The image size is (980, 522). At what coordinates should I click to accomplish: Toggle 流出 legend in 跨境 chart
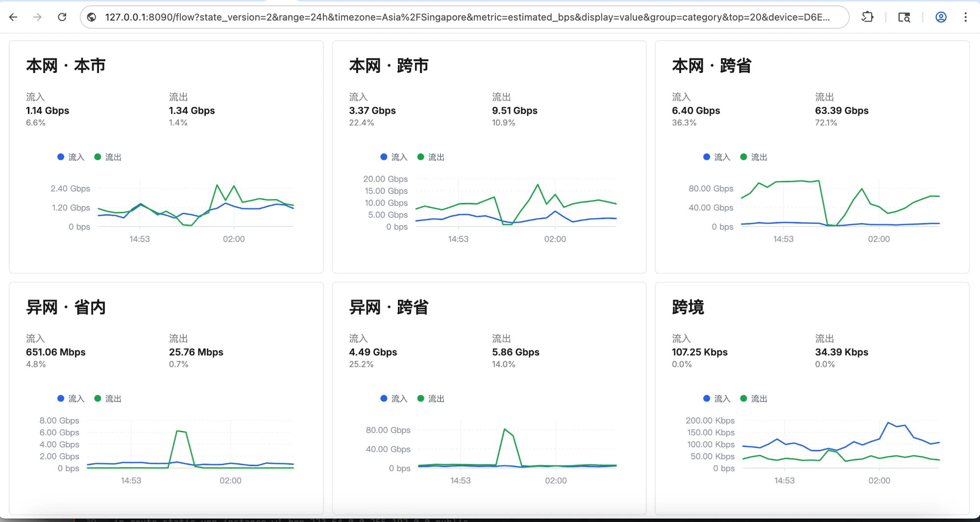[754, 398]
